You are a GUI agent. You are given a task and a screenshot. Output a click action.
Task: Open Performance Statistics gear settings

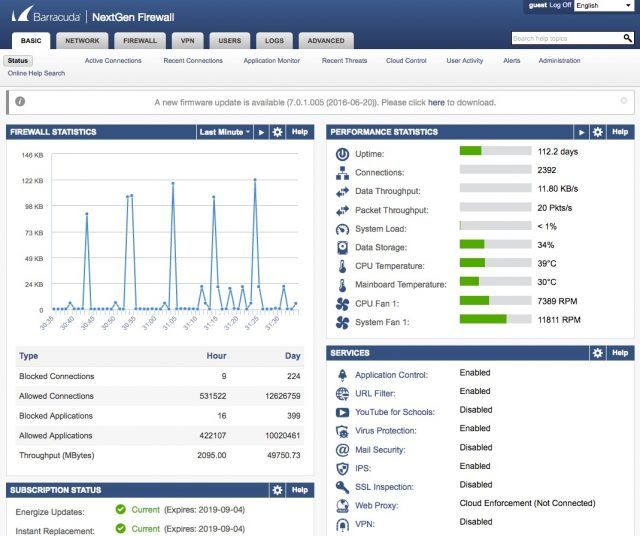(x=598, y=132)
